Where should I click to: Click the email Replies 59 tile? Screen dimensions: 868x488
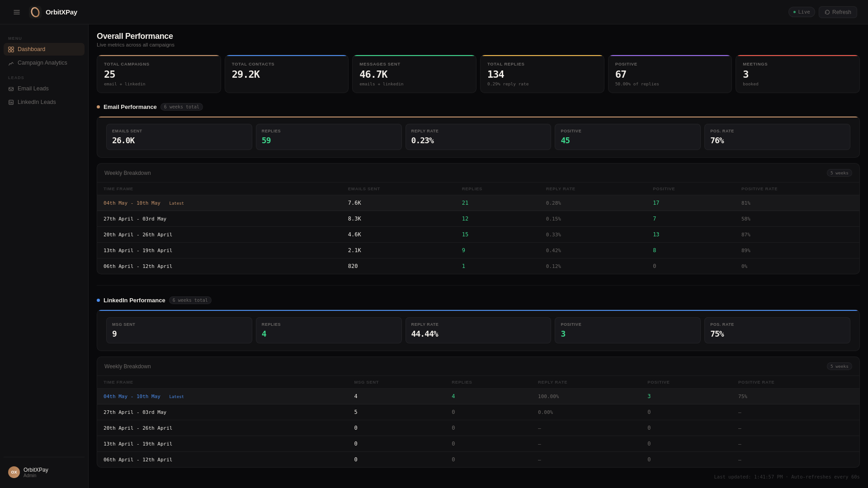pos(329,137)
